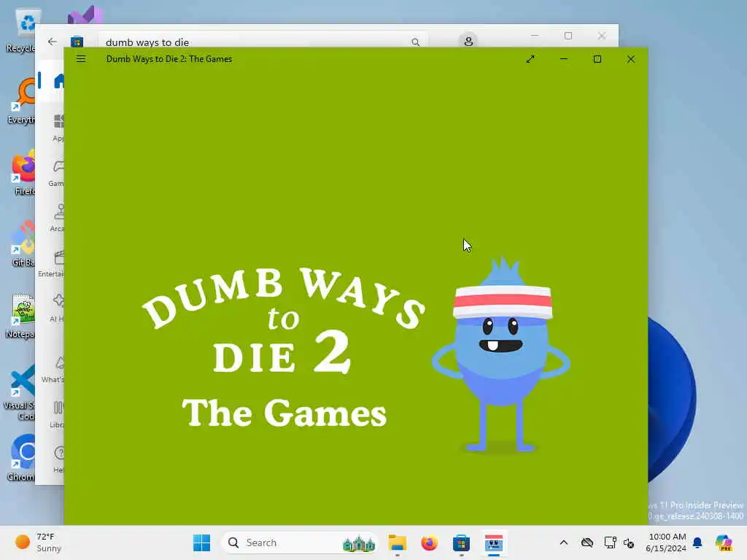Focus the Microsoft Store search box
Image resolution: width=747 pixels, height=560 pixels.
(x=263, y=41)
